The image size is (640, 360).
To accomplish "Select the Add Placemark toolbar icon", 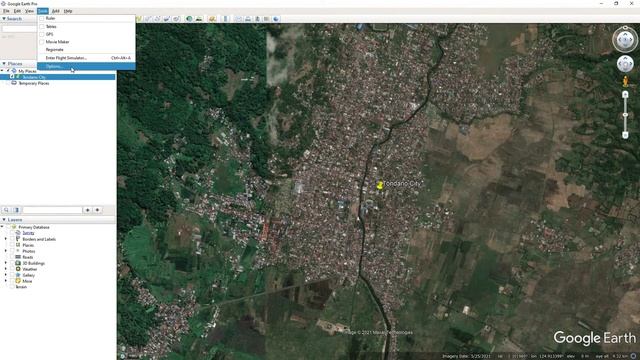I will (139, 19).
